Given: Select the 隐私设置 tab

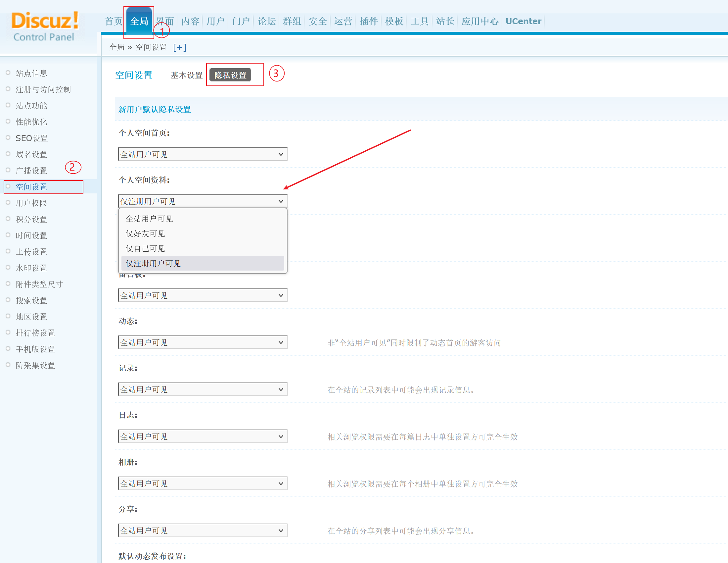Looking at the screenshot, I should click(x=230, y=76).
